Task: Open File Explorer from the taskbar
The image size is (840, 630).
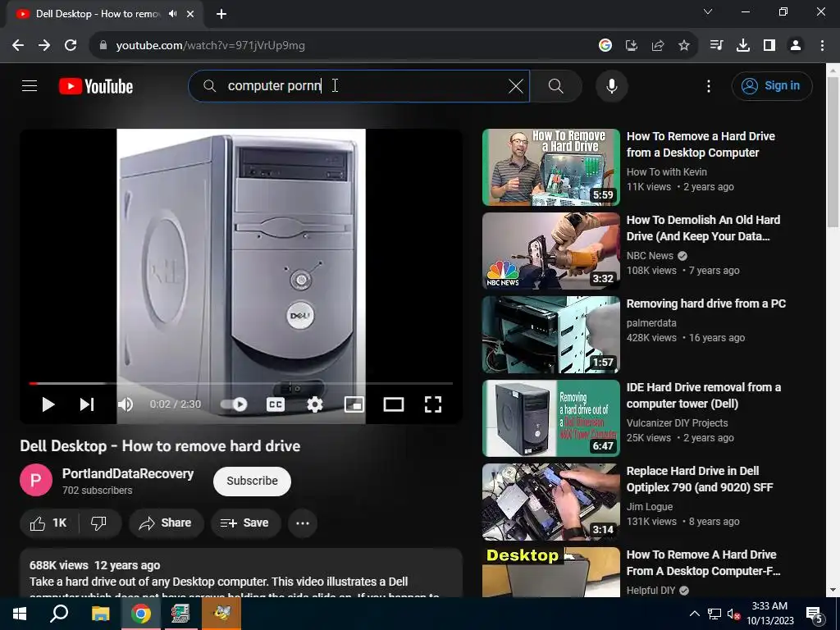Action: coord(100,614)
